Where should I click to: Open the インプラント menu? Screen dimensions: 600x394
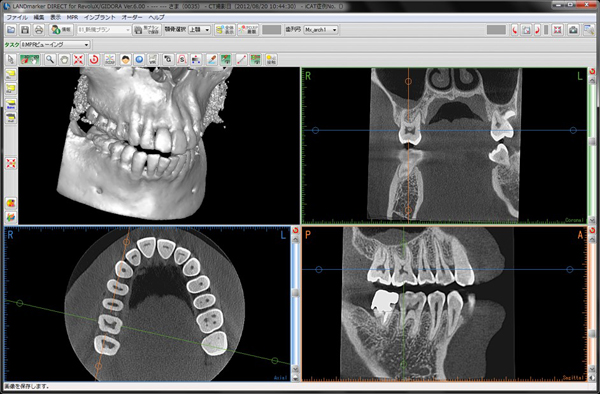point(99,18)
